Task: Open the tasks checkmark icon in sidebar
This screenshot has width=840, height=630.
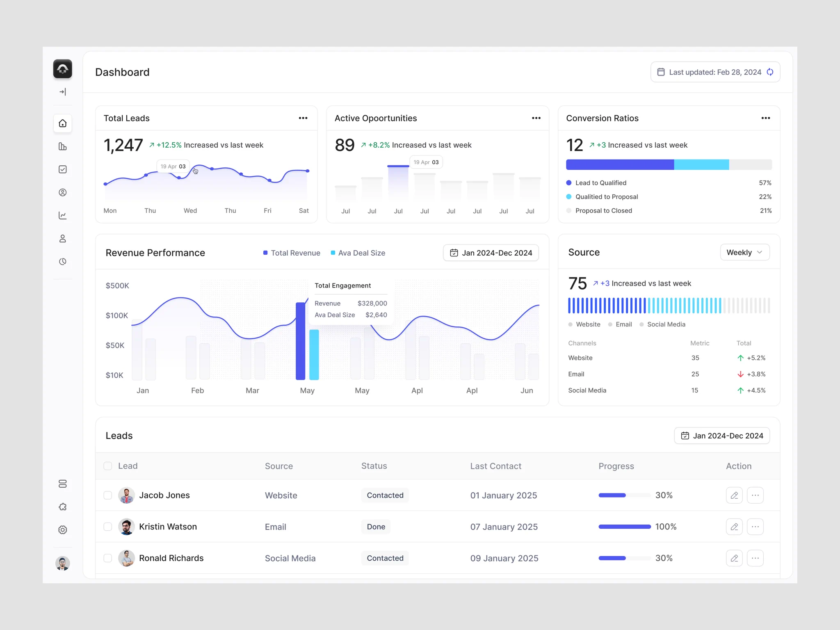Action: (63, 169)
